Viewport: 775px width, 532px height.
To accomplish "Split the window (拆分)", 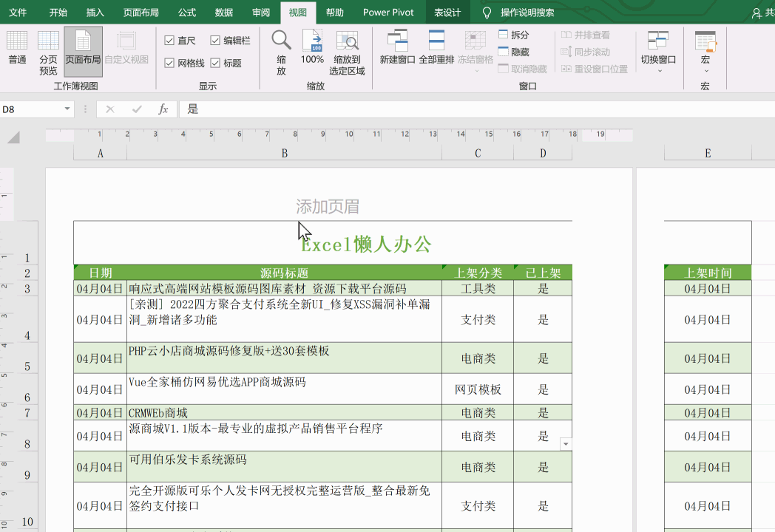I will pyautogui.click(x=514, y=35).
